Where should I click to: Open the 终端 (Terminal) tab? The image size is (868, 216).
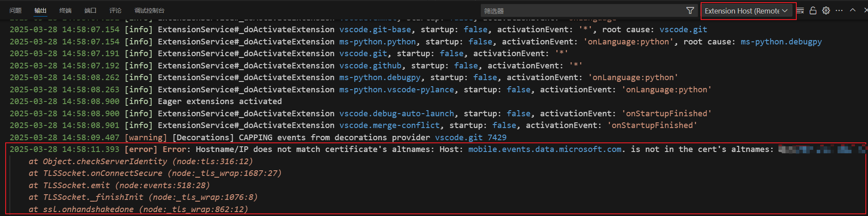[x=66, y=10]
